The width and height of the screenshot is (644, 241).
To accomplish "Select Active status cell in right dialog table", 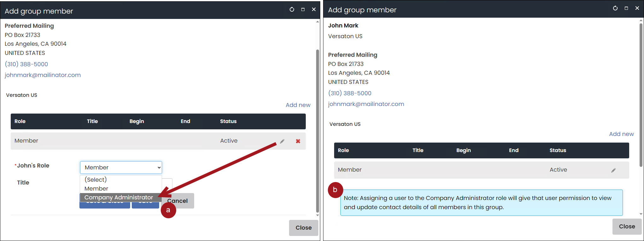I will 558,170.
